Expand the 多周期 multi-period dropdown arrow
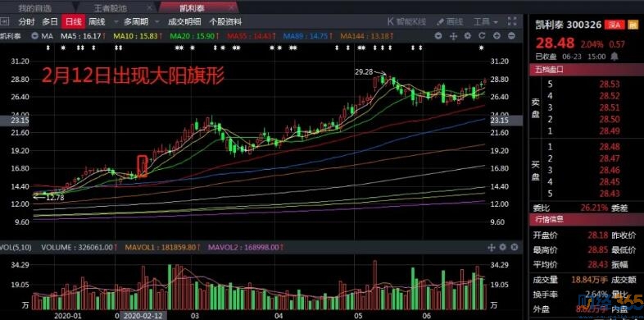The image size is (644, 320). (x=156, y=22)
